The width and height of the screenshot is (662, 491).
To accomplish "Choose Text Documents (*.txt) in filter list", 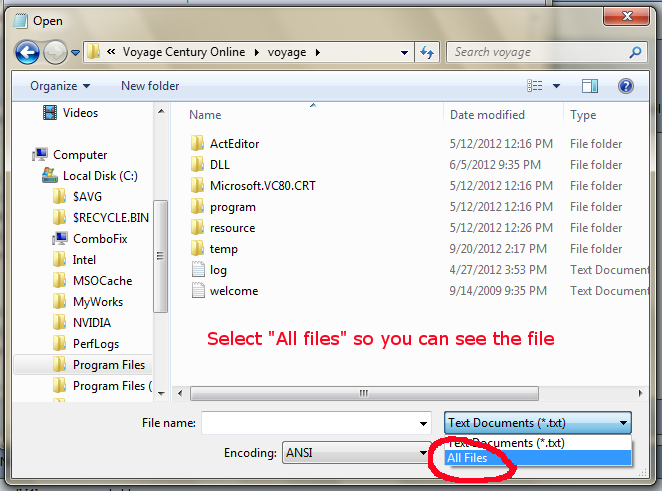I will coord(538,443).
